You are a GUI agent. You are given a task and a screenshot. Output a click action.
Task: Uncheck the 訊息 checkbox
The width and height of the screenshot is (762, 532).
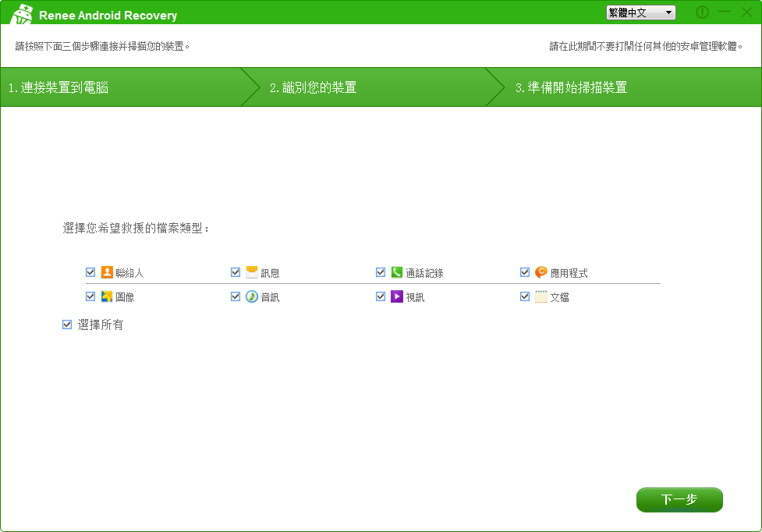[236, 272]
